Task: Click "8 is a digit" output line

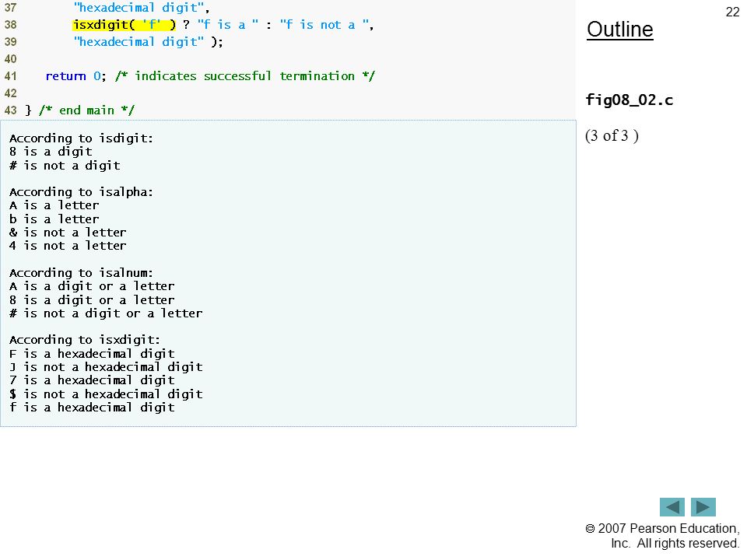Action: point(51,152)
